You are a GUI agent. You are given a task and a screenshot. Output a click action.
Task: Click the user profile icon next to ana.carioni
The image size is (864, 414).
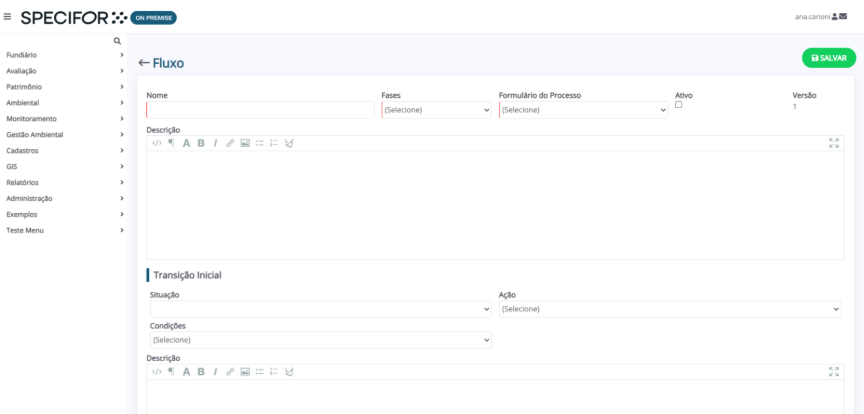point(835,17)
